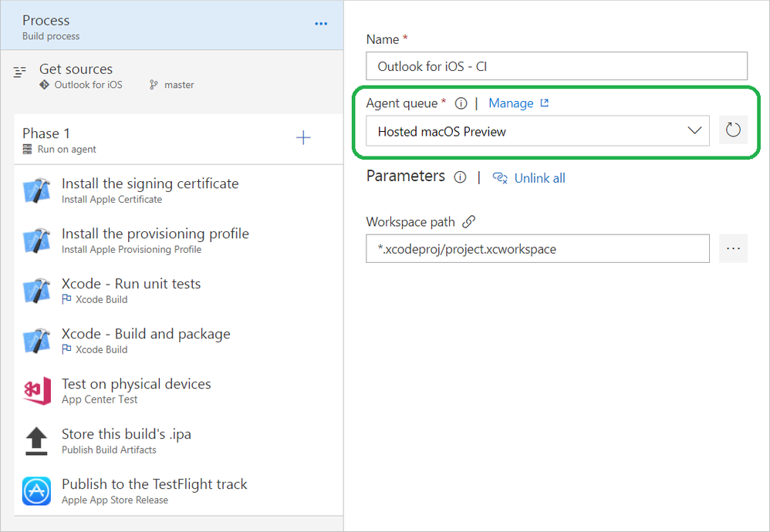The height and width of the screenshot is (532, 770).
Task: Click the App Center Test task icon
Action: (37, 391)
